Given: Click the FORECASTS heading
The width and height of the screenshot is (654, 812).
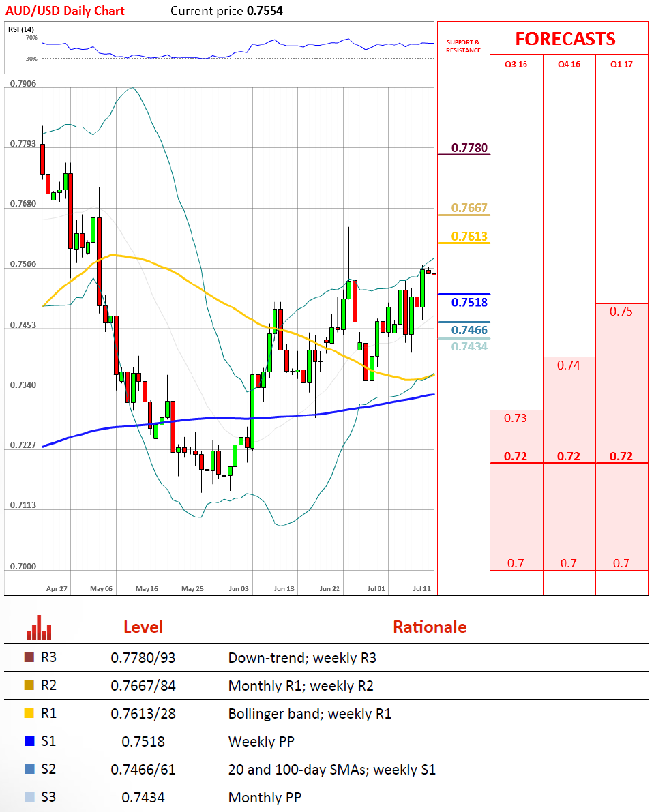Looking at the screenshot, I should pos(565,39).
